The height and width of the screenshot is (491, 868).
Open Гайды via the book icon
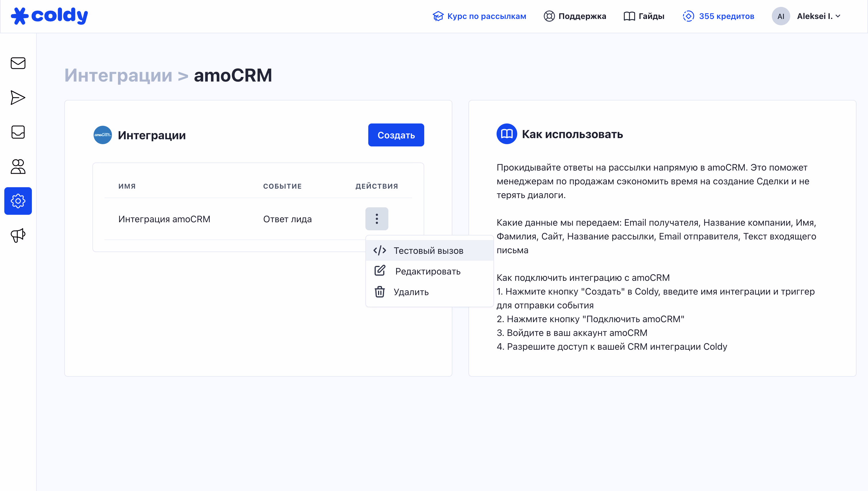pyautogui.click(x=629, y=16)
